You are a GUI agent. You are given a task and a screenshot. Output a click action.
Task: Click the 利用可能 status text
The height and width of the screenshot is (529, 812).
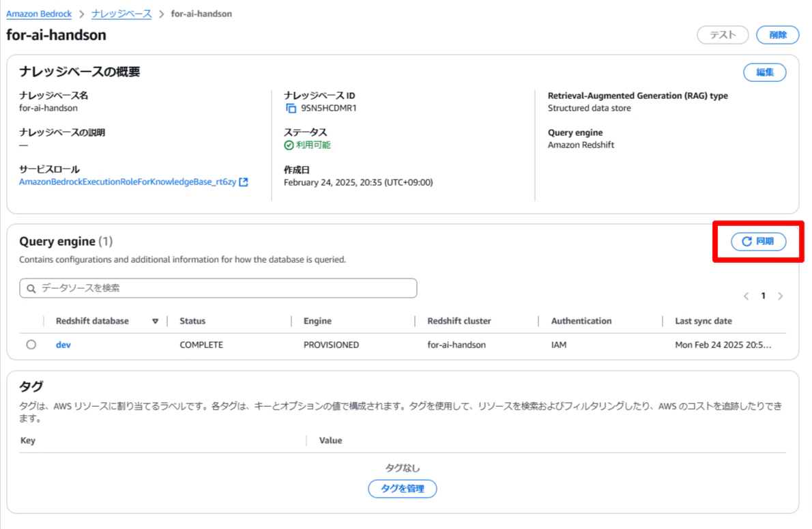[313, 145]
